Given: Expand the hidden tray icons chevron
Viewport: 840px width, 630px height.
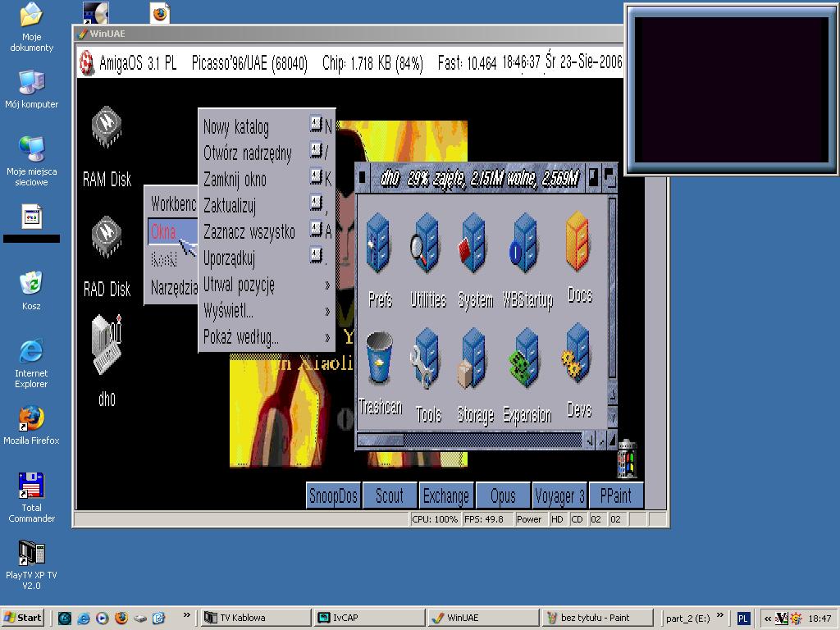Looking at the screenshot, I should click(768, 619).
